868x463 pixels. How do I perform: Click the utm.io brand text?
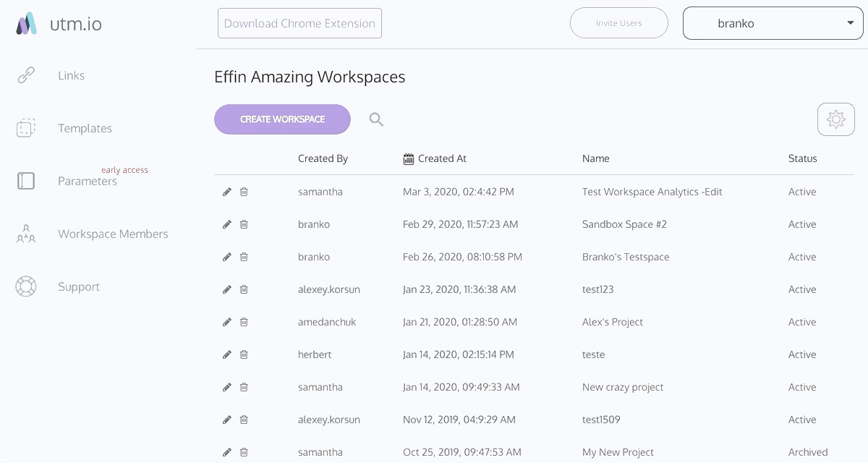75,24
